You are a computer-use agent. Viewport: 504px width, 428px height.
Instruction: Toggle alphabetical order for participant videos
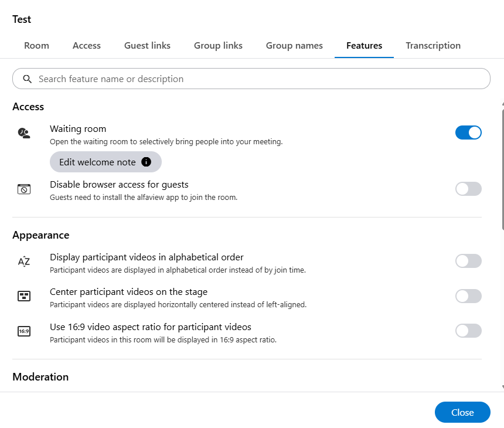468,261
